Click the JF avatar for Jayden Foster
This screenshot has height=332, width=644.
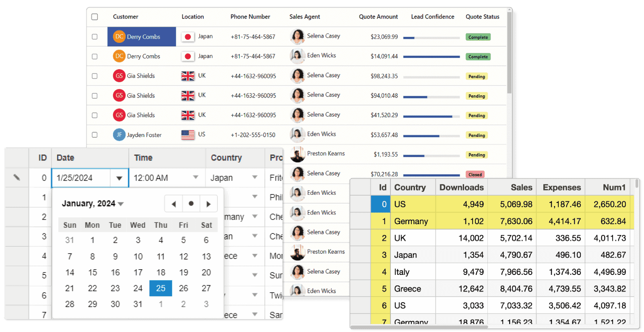[x=119, y=135]
